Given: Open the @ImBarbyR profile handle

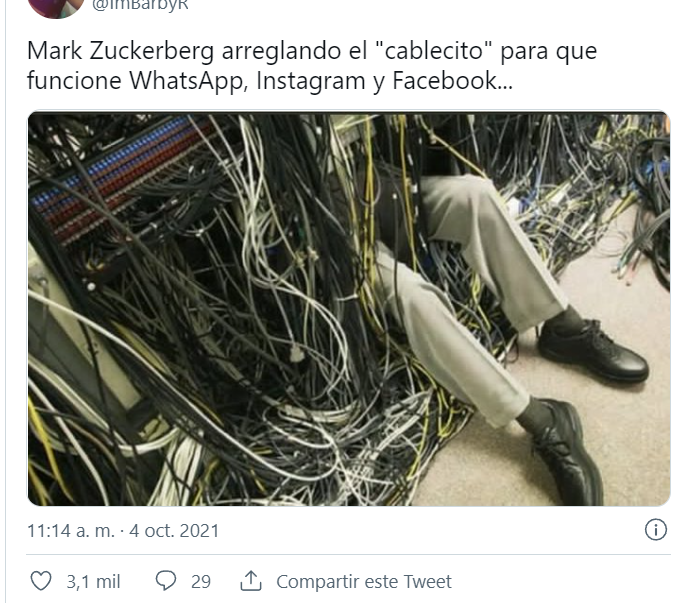Looking at the screenshot, I should pyautogui.click(x=140, y=4).
